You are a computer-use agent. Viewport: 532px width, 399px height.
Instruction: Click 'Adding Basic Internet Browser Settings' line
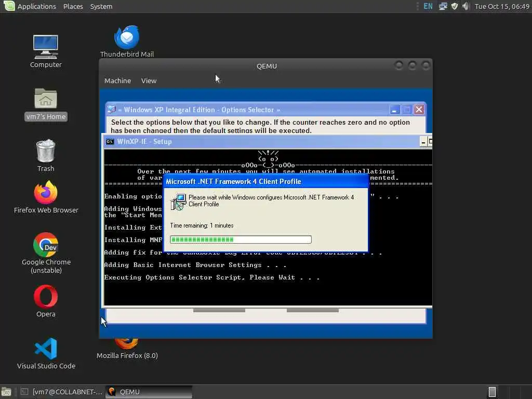pos(195,265)
